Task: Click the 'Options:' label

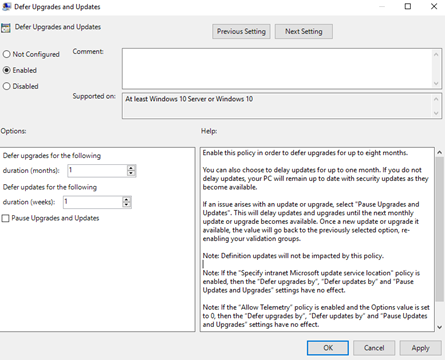Action: click(13, 131)
